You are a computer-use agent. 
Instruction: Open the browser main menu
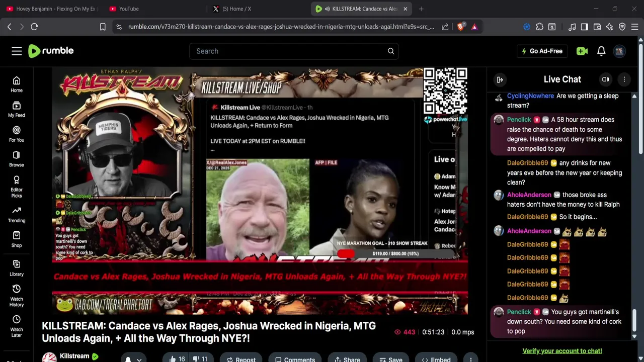(x=635, y=27)
